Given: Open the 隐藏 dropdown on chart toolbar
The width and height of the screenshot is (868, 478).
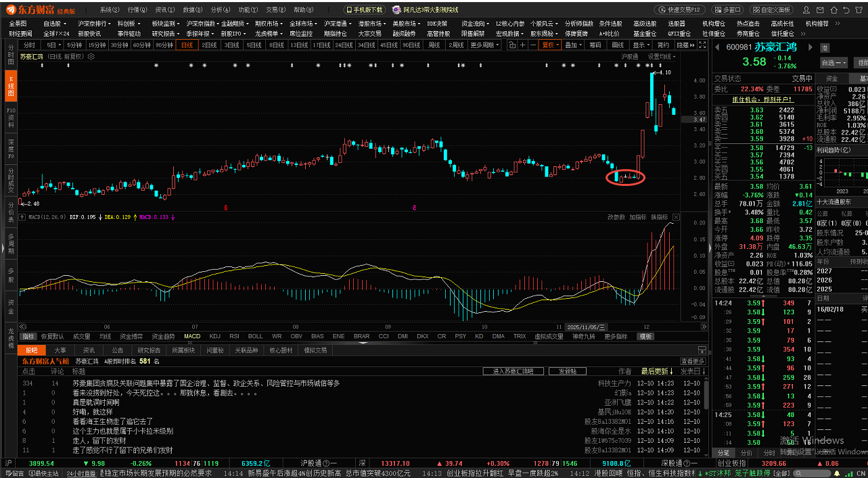Looking at the screenshot, I should pos(686,45).
